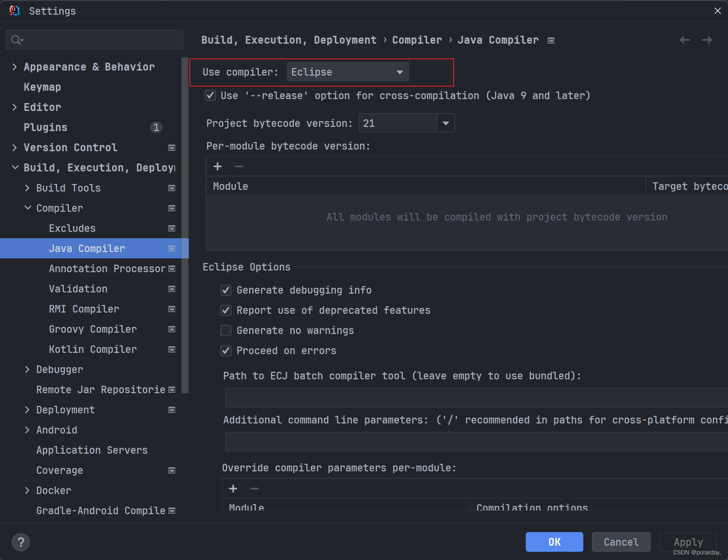Expand Version Control section
728x560 pixels.
[15, 147]
